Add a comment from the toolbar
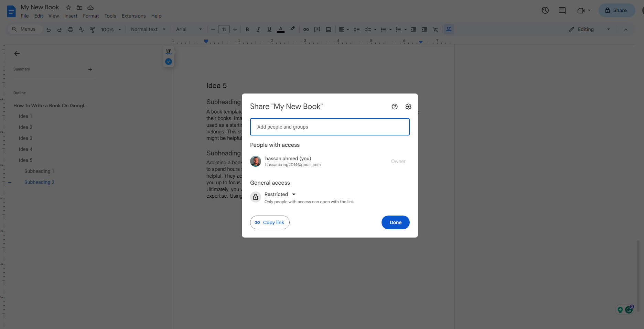This screenshot has width=644, height=329. click(317, 30)
